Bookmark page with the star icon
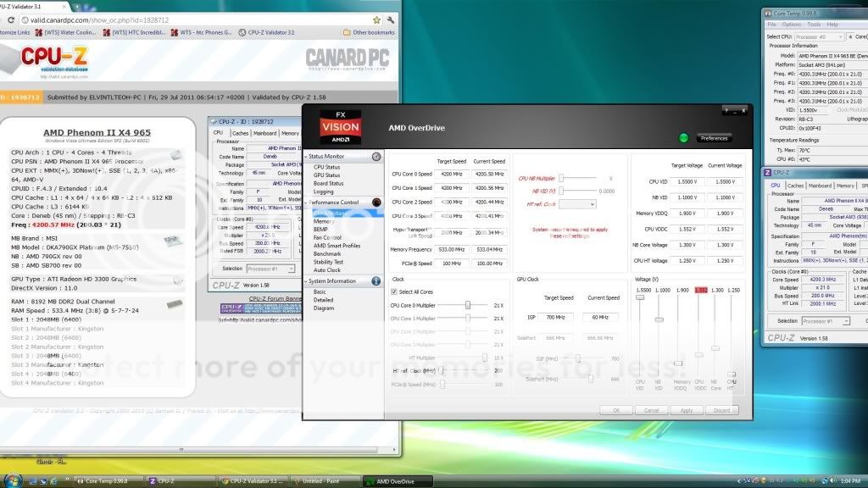Viewport: 868px width, 488px height. click(x=376, y=19)
